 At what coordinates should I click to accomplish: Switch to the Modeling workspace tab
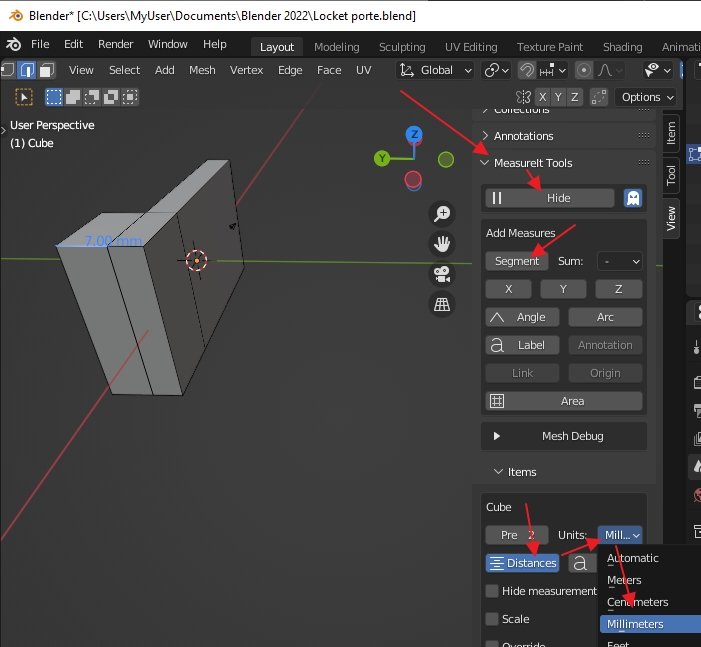tap(336, 47)
